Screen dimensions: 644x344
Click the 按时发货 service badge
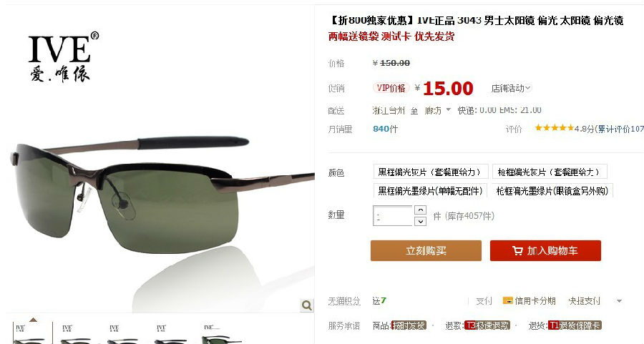(409, 325)
